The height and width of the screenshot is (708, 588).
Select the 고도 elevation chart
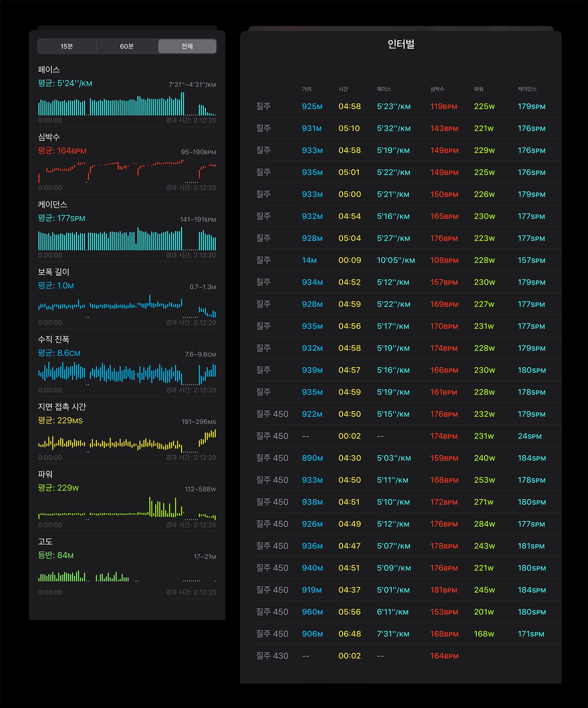127,576
